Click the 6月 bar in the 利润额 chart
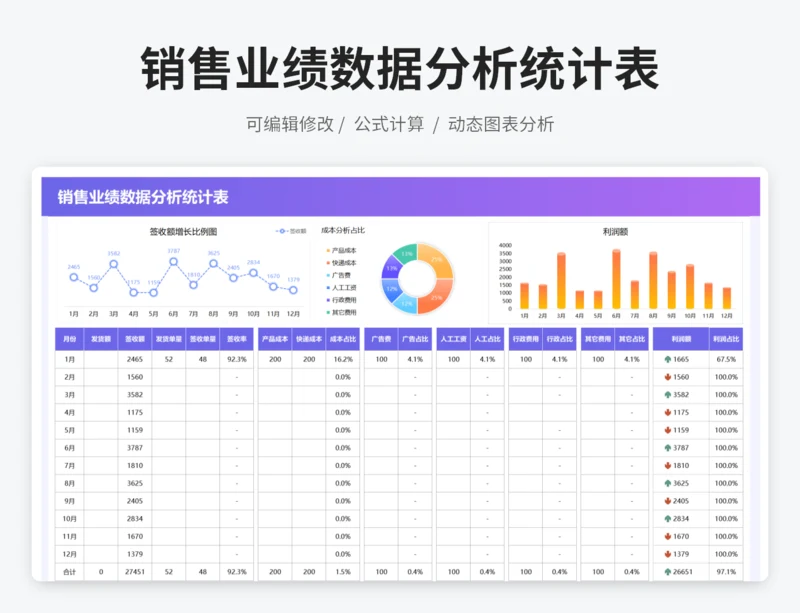The image size is (800, 613). pos(616,279)
